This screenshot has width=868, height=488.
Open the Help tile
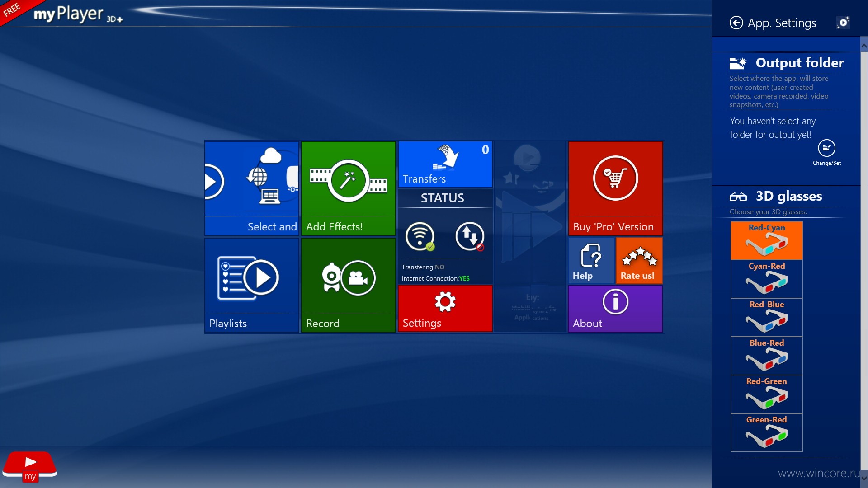[591, 261]
